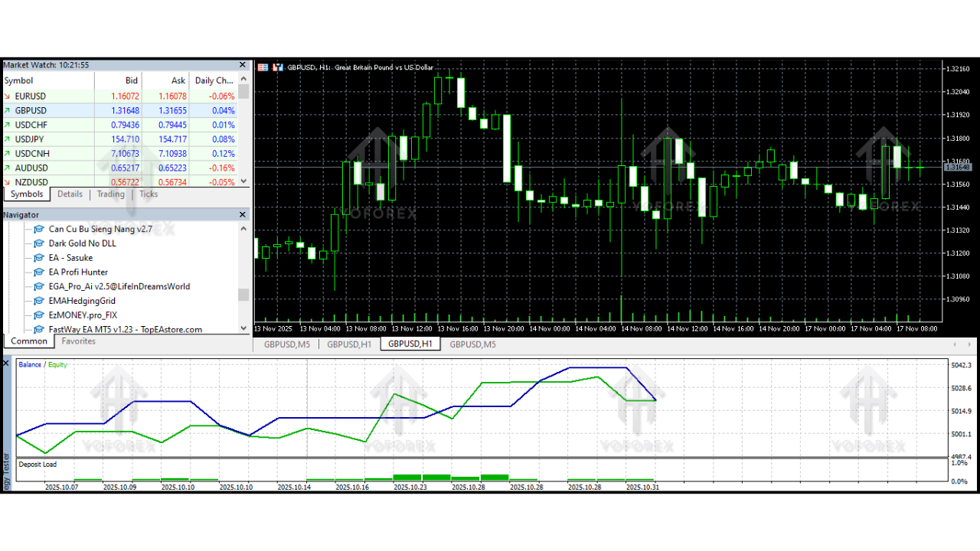Click the Navigator scroll up arrow

[x=243, y=229]
